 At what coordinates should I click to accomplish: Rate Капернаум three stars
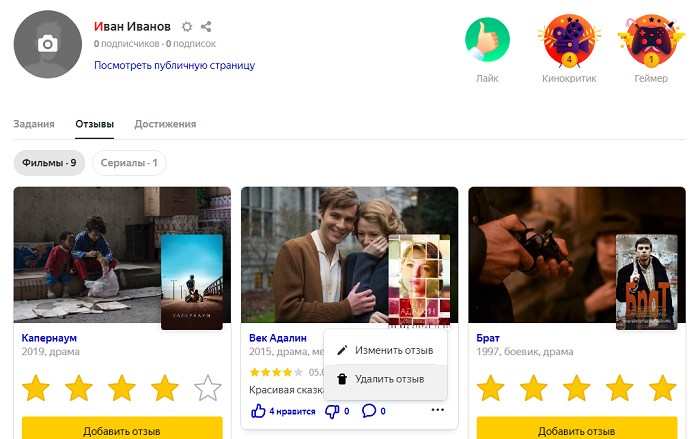click(122, 388)
